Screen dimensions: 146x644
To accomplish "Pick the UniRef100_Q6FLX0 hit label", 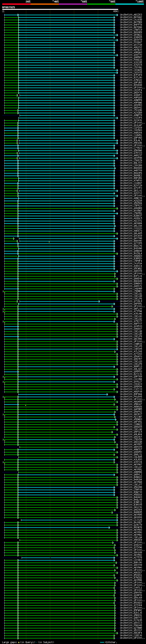I will [x=131, y=309].
